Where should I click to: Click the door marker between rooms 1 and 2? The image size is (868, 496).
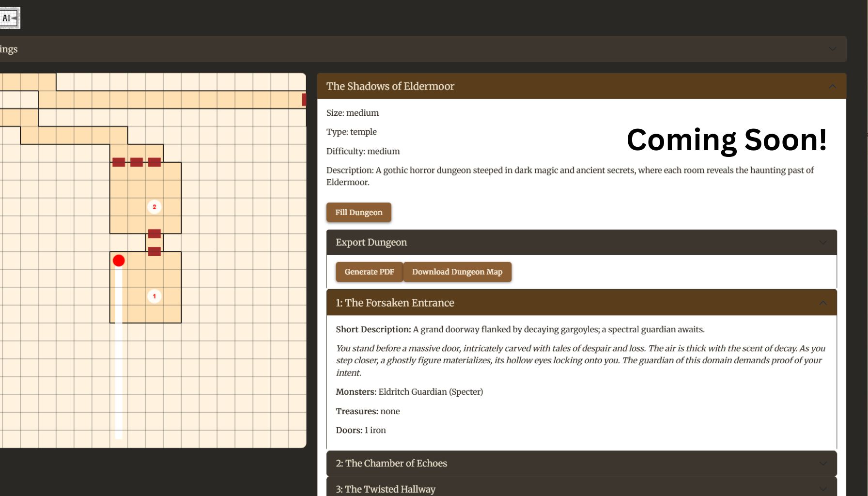click(x=154, y=251)
